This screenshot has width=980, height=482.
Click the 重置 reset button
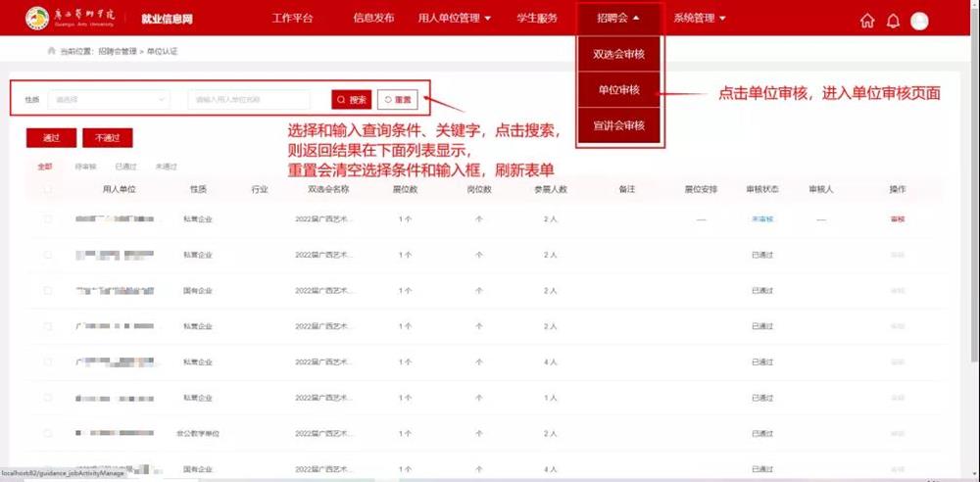point(399,100)
